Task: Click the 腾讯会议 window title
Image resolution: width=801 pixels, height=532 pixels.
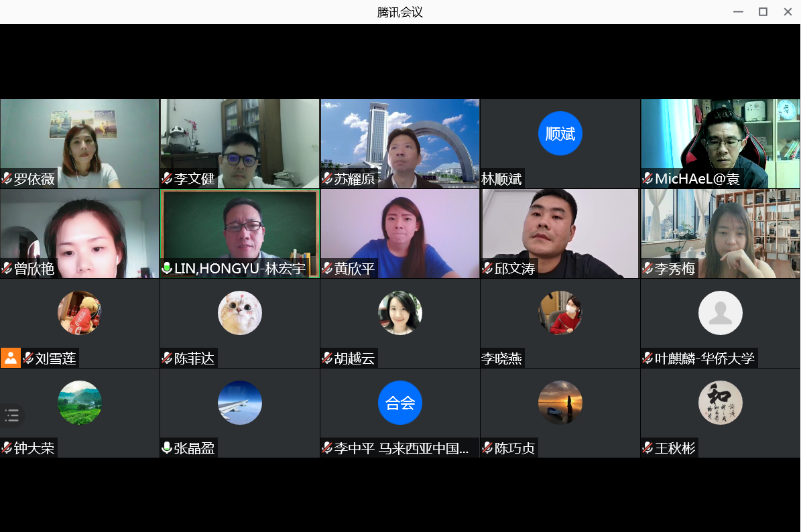Action: tap(400, 12)
